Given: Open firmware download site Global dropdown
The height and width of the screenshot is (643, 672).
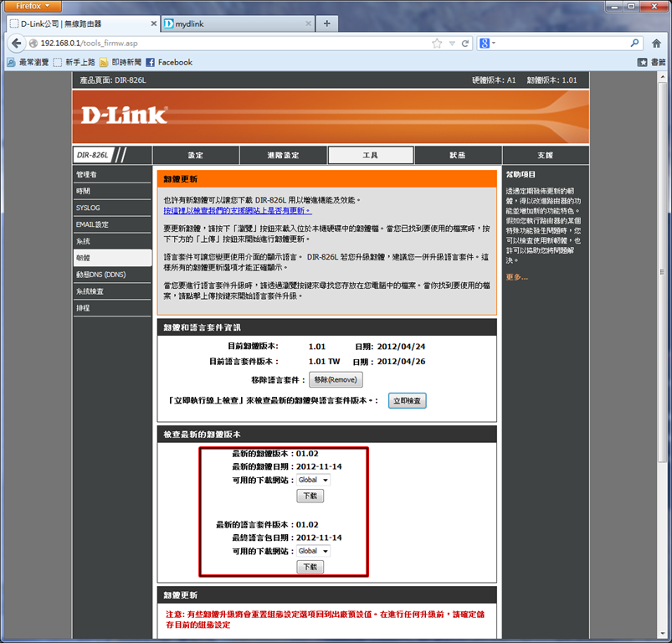Looking at the screenshot, I should click(313, 480).
